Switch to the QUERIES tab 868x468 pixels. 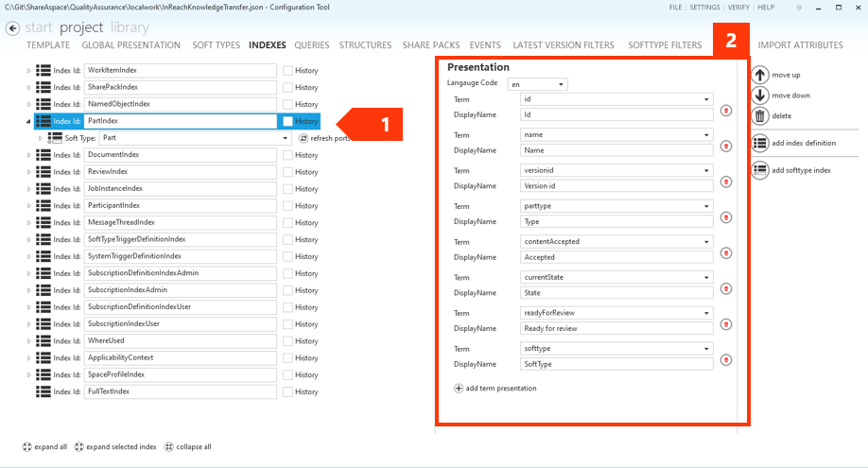311,45
